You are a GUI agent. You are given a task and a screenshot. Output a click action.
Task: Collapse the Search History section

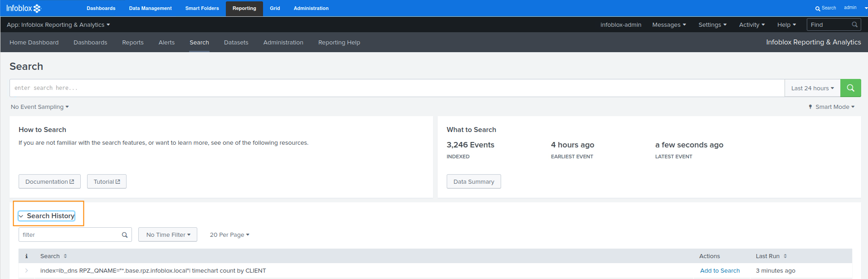tap(46, 216)
